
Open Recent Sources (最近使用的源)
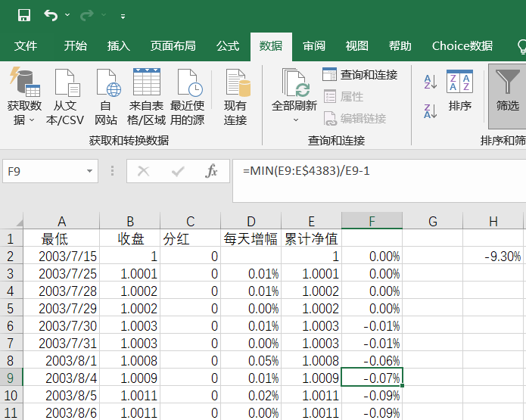(x=188, y=97)
